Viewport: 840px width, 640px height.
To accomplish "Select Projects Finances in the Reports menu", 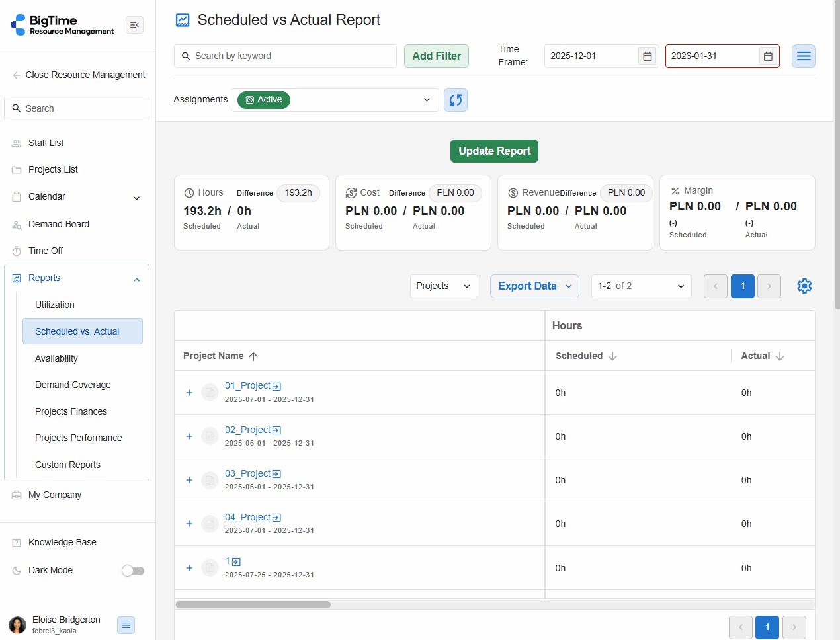I will click(x=71, y=411).
